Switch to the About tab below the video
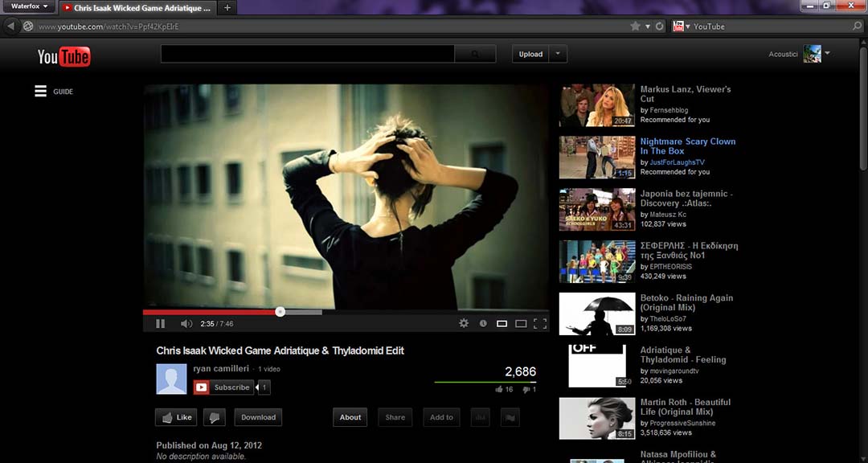This screenshot has width=868, height=463. (x=350, y=417)
